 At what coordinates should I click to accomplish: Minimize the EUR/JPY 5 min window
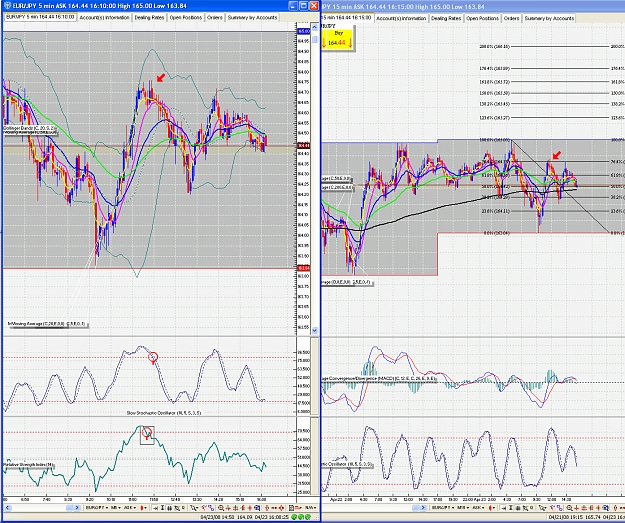[x=293, y=6]
